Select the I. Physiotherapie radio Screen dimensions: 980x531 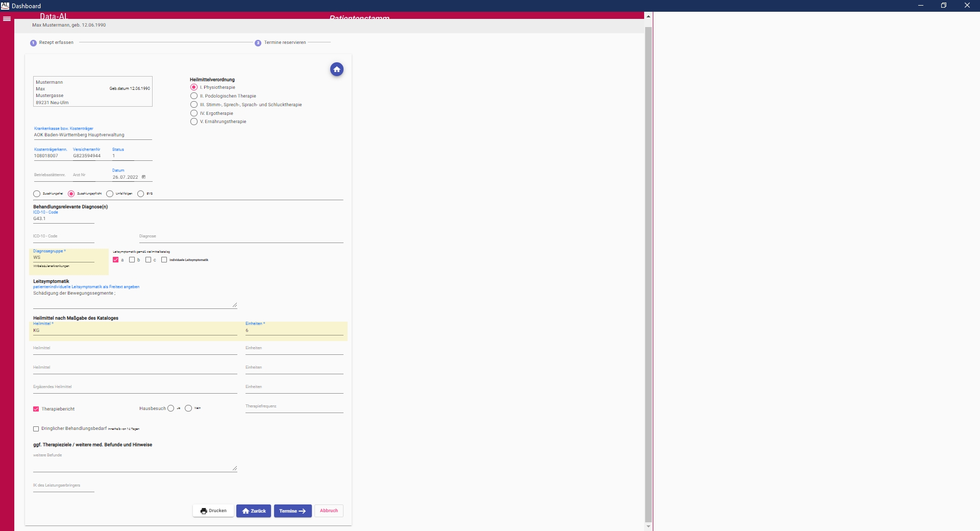pos(194,87)
